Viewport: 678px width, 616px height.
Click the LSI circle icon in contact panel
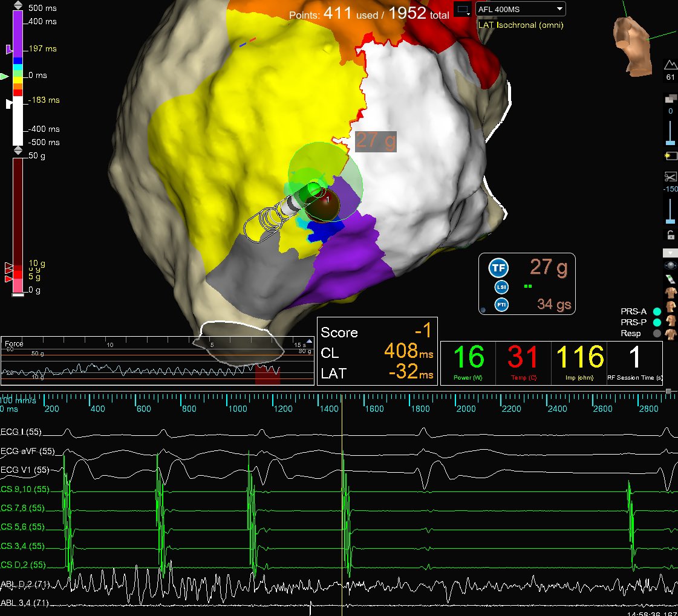501,287
